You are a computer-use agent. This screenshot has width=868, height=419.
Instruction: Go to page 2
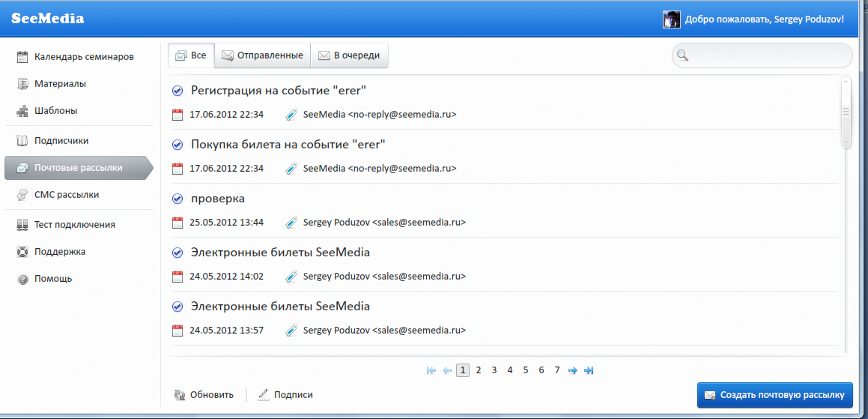click(x=479, y=370)
